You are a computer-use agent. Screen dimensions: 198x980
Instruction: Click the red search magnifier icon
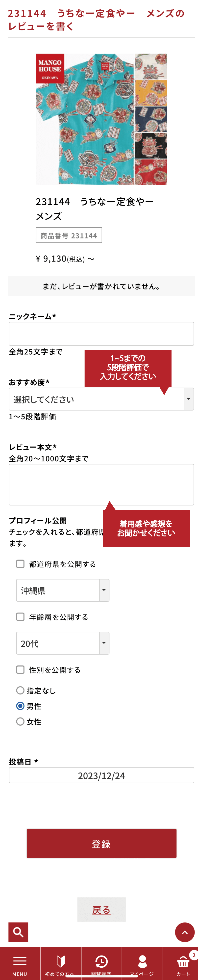pyautogui.click(x=18, y=932)
